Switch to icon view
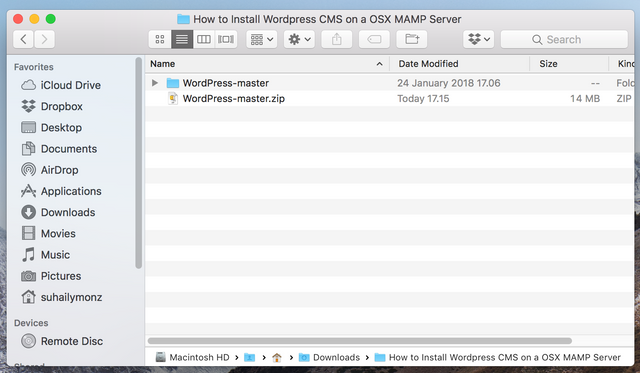 point(160,40)
